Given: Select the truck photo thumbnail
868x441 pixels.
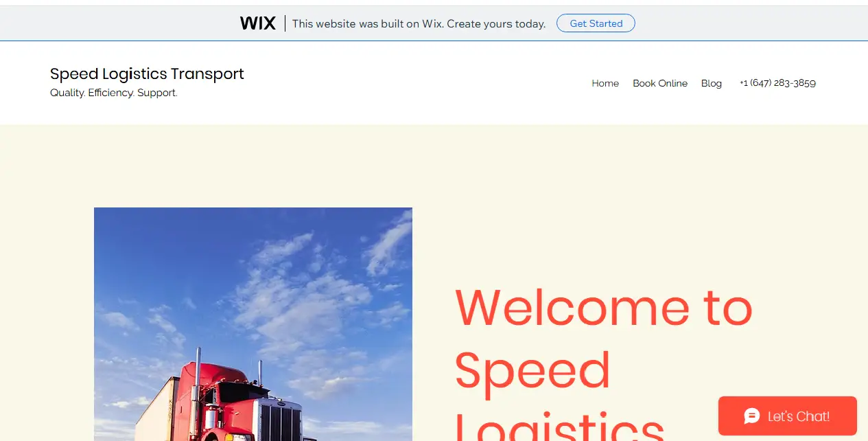Looking at the screenshot, I should pyautogui.click(x=253, y=324).
